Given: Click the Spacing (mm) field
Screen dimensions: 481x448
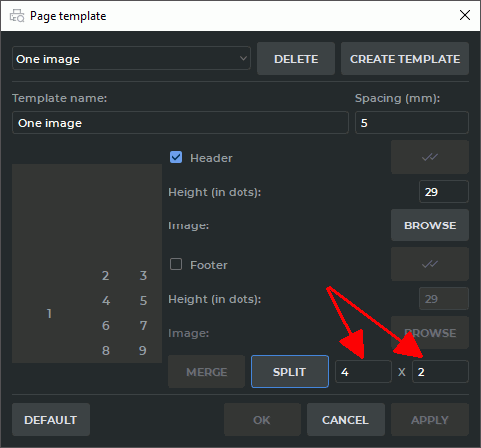Looking at the screenshot, I should pos(412,123).
